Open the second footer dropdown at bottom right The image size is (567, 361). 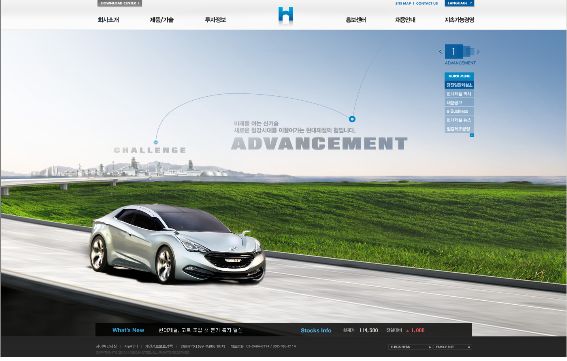[x=452, y=347]
